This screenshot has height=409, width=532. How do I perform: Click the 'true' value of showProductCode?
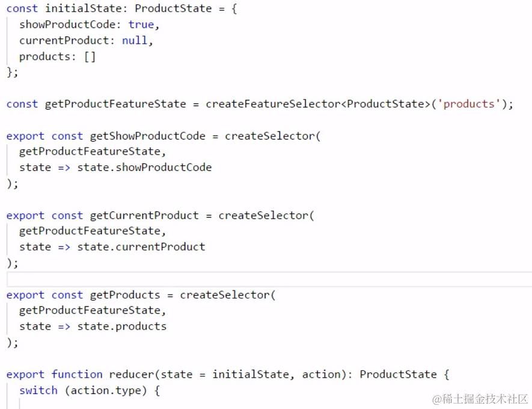click(141, 25)
